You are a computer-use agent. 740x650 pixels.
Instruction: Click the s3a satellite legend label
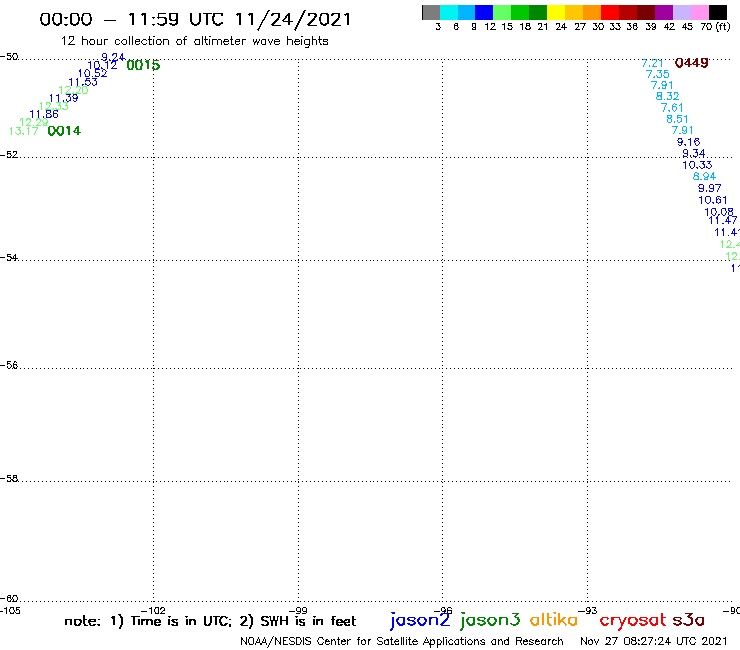tap(689, 620)
